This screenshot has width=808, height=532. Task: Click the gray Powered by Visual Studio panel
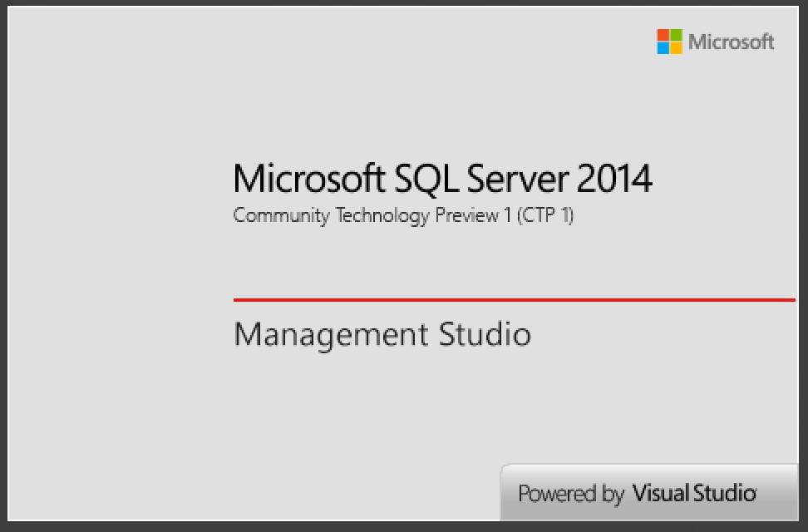click(x=648, y=492)
